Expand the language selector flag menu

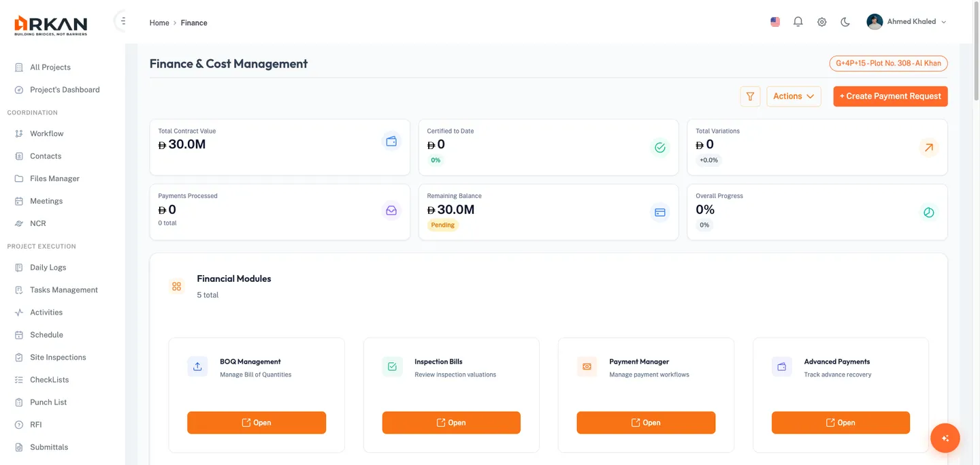tap(774, 21)
